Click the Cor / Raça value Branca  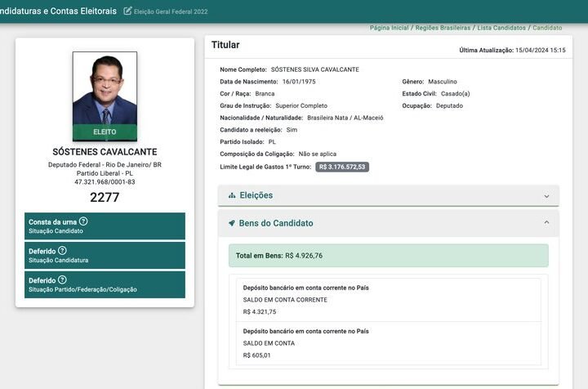pyautogui.click(x=265, y=94)
